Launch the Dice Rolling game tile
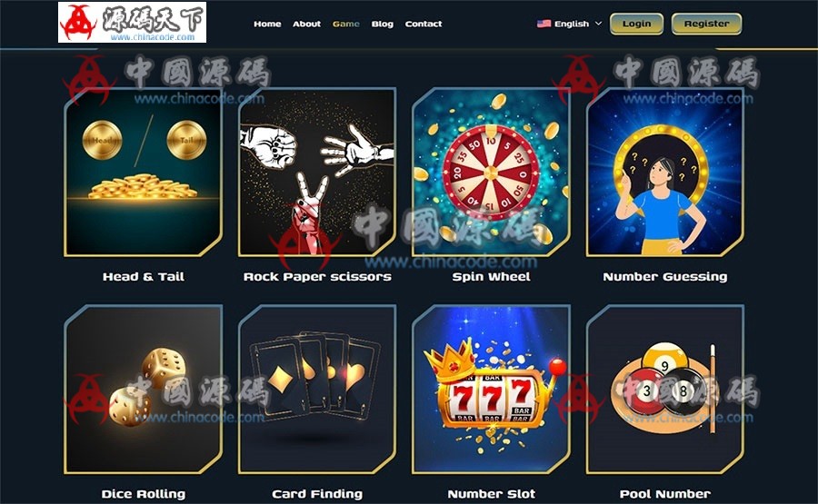 tap(143, 390)
